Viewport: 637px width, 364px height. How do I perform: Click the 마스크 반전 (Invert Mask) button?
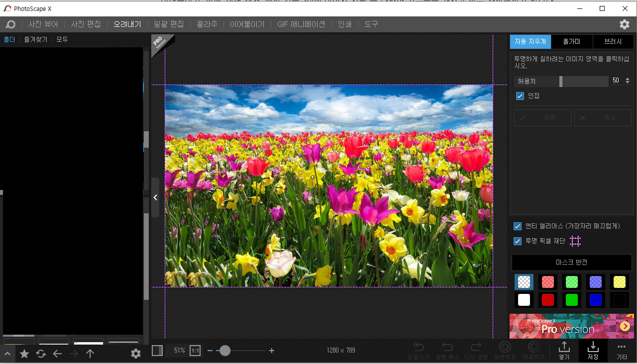pos(571,262)
